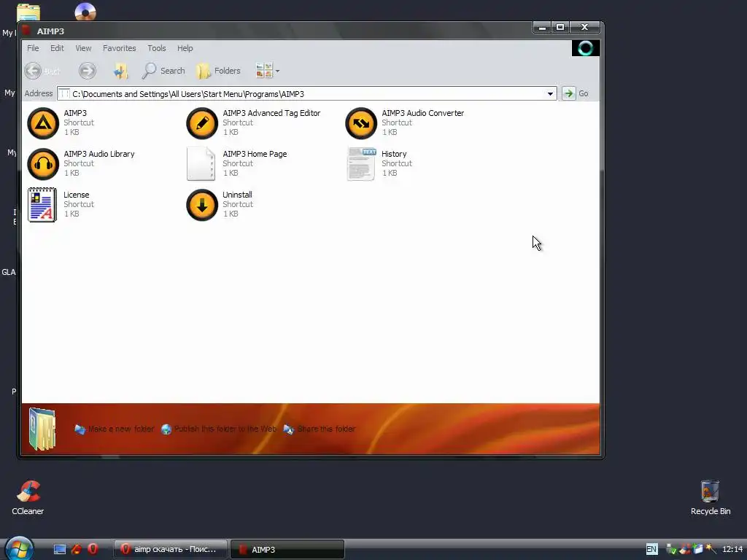Select the Uninstall shortcut icon

coord(202,205)
